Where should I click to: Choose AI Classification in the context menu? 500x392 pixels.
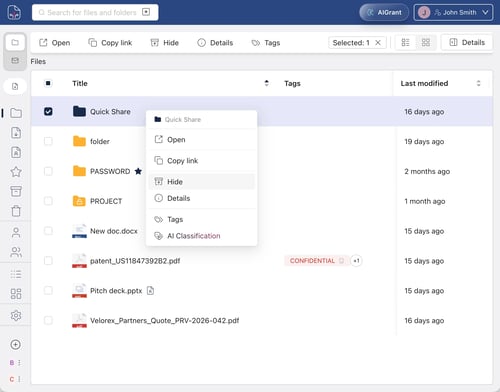(202, 236)
